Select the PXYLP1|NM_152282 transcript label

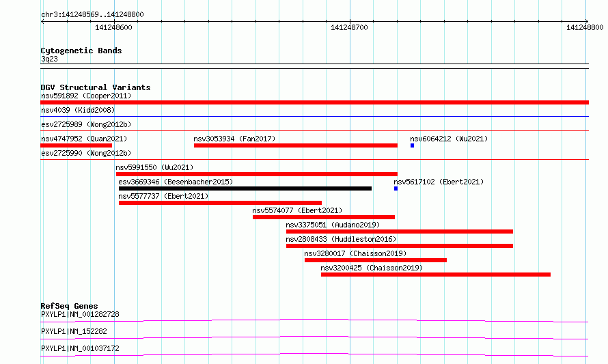tap(74, 331)
